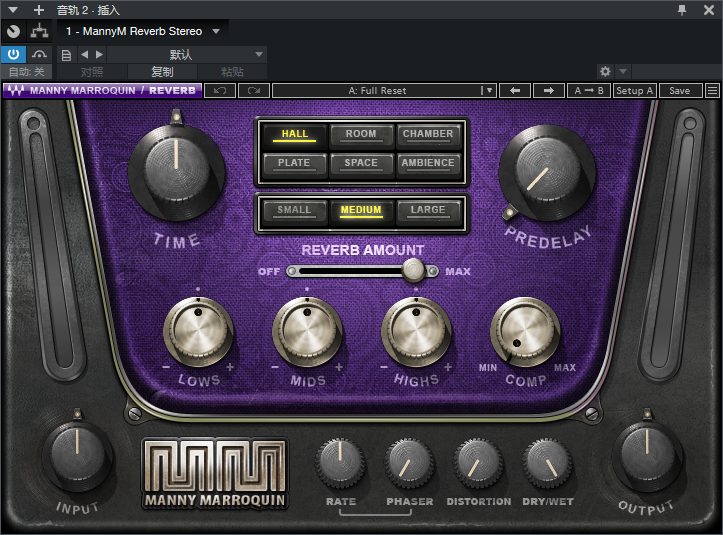Click the 粘贴 paste button

(x=232, y=72)
